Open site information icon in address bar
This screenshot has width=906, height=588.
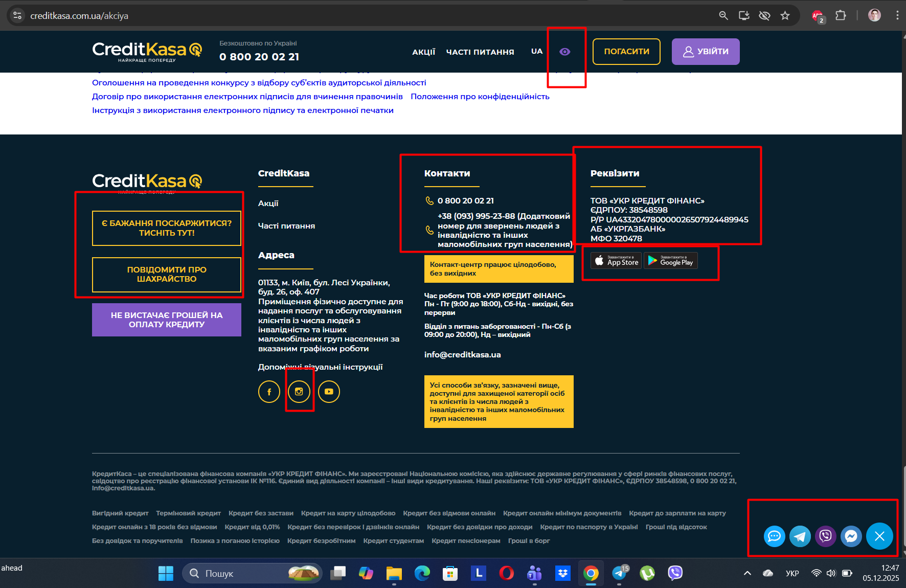coord(17,16)
